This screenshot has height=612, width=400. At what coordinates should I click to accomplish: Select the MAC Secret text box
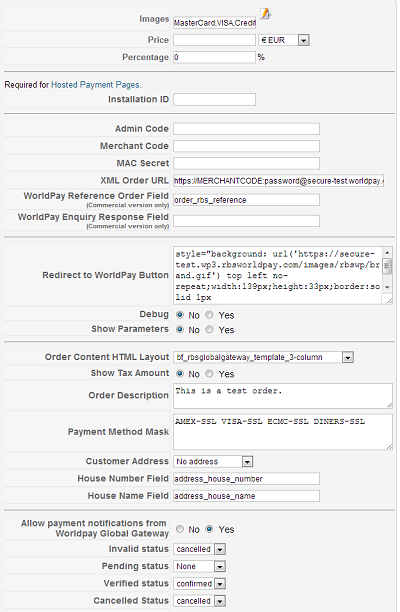click(246, 163)
